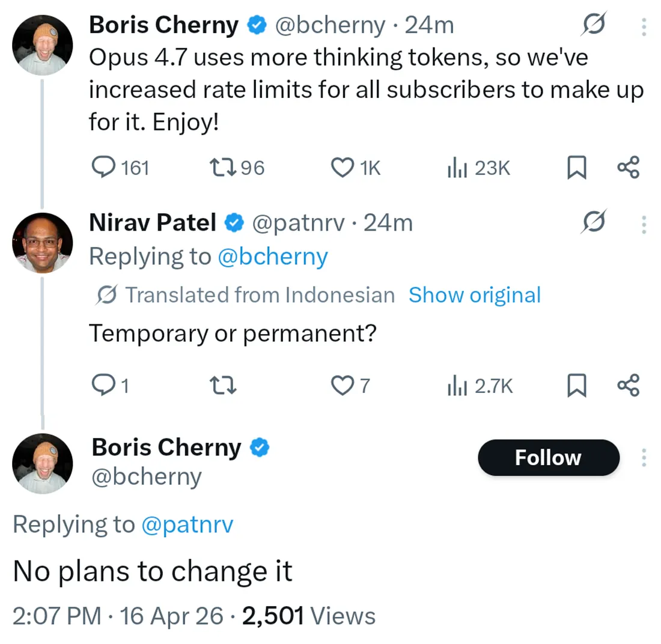Reply to Boris Cherny's Opus 4.7 tweet
The width and height of the screenshot is (661, 644).
click(x=106, y=168)
